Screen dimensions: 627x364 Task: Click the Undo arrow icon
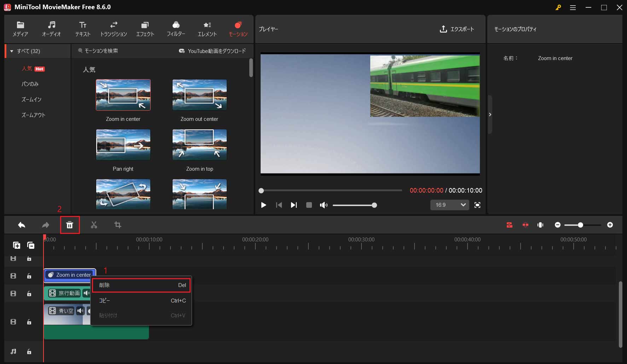(21, 225)
